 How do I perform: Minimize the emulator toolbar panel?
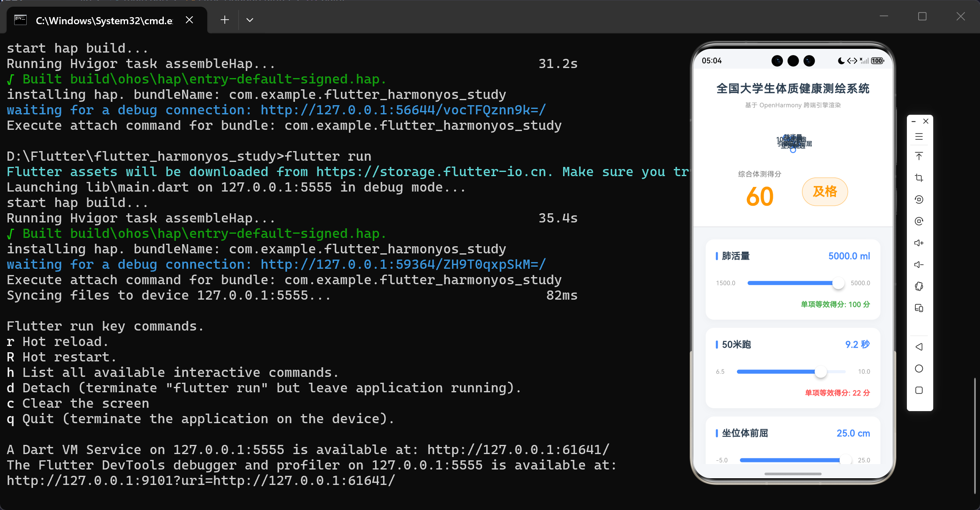914,121
